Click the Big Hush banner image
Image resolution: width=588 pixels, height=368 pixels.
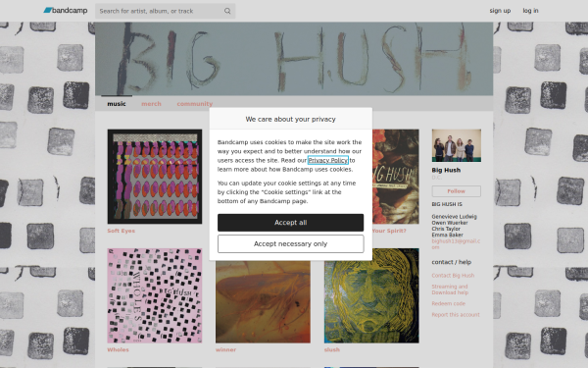click(294, 59)
